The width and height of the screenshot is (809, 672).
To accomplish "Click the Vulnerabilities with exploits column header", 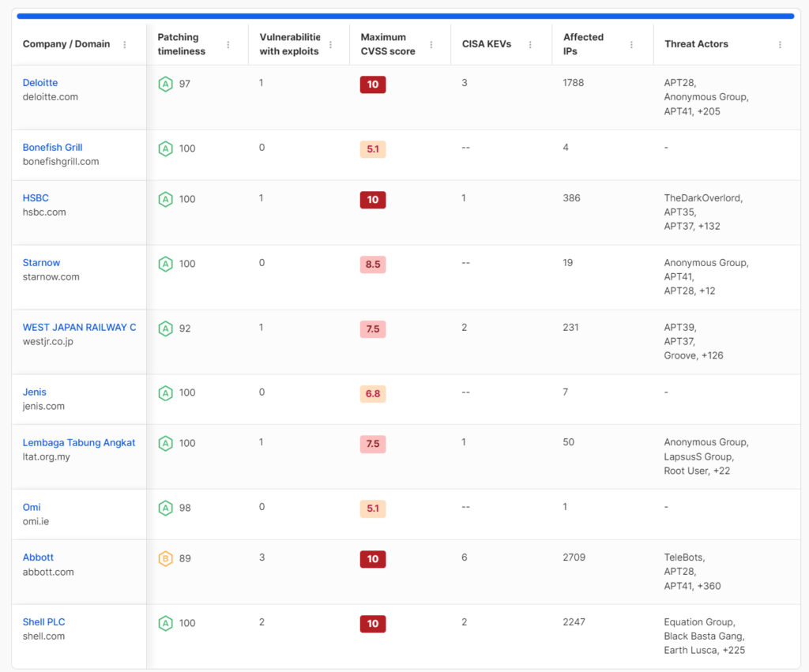I will click(290, 44).
